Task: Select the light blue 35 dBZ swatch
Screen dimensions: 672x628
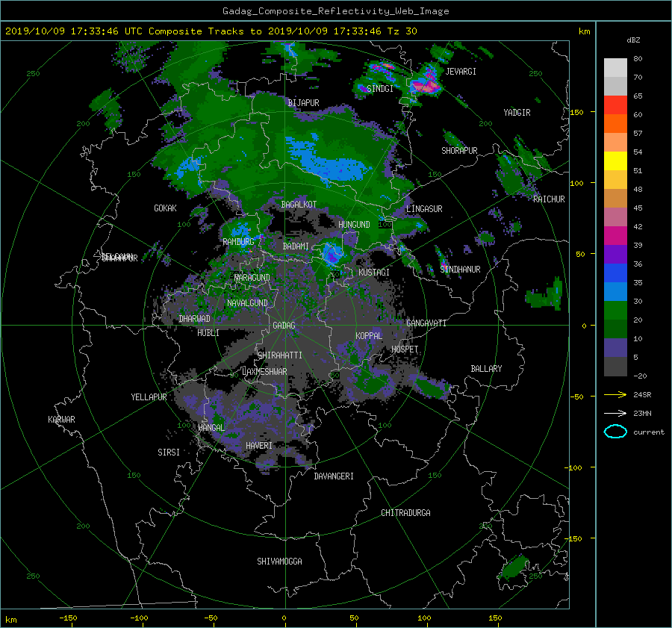Action: click(x=615, y=291)
